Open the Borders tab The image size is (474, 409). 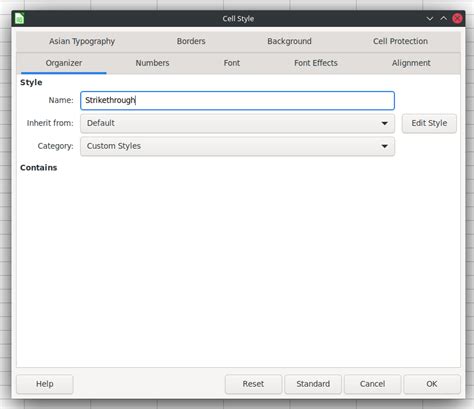191,41
